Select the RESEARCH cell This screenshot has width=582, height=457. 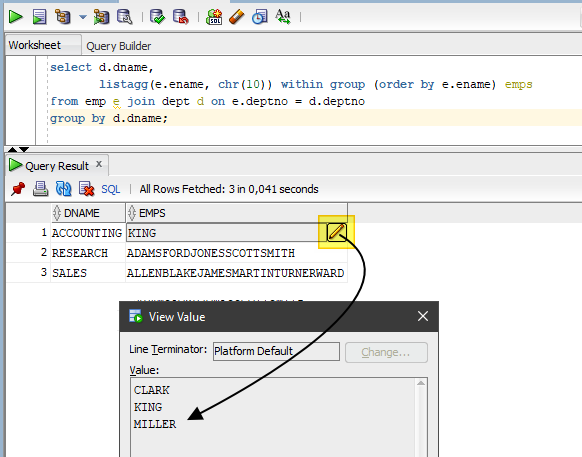pos(88,253)
